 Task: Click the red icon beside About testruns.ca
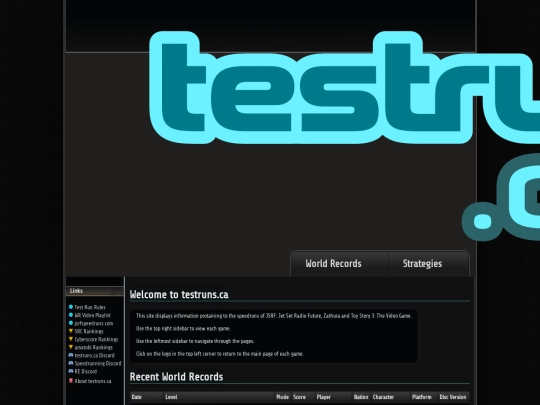click(x=71, y=381)
